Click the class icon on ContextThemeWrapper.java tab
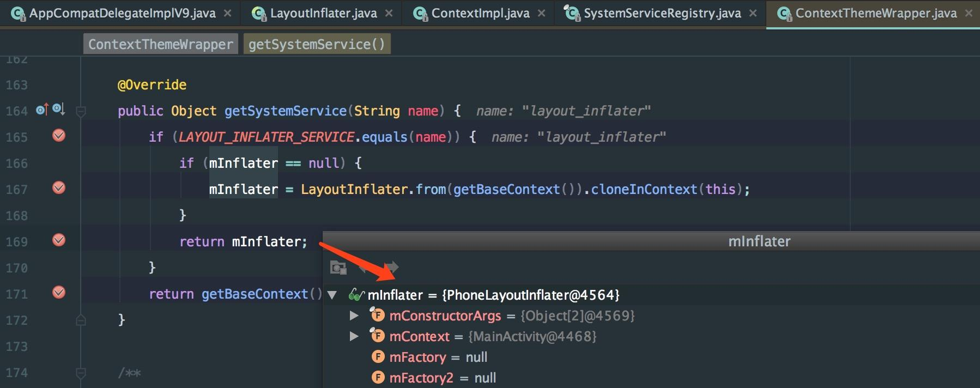The image size is (980, 388). tap(784, 14)
